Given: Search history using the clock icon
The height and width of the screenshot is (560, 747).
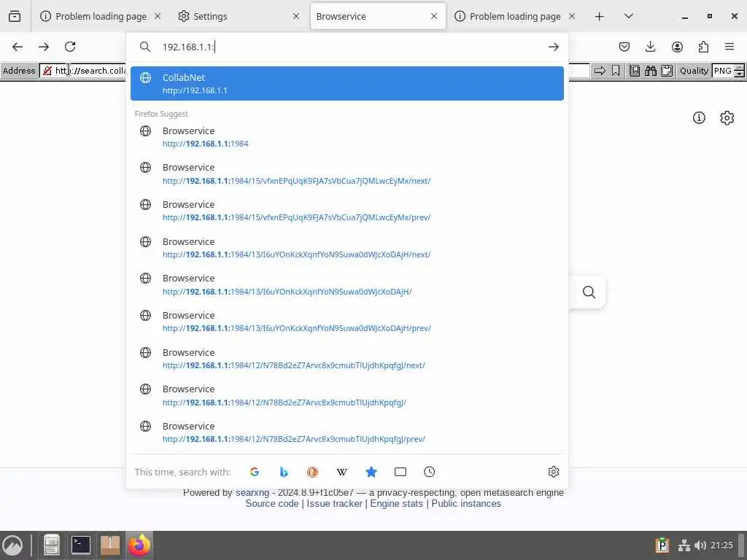Looking at the screenshot, I should (x=429, y=472).
